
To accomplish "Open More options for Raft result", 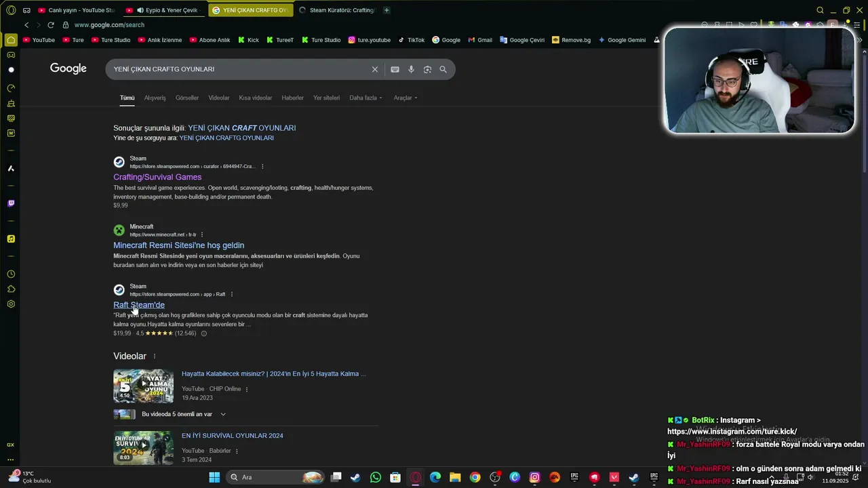I will (232, 294).
